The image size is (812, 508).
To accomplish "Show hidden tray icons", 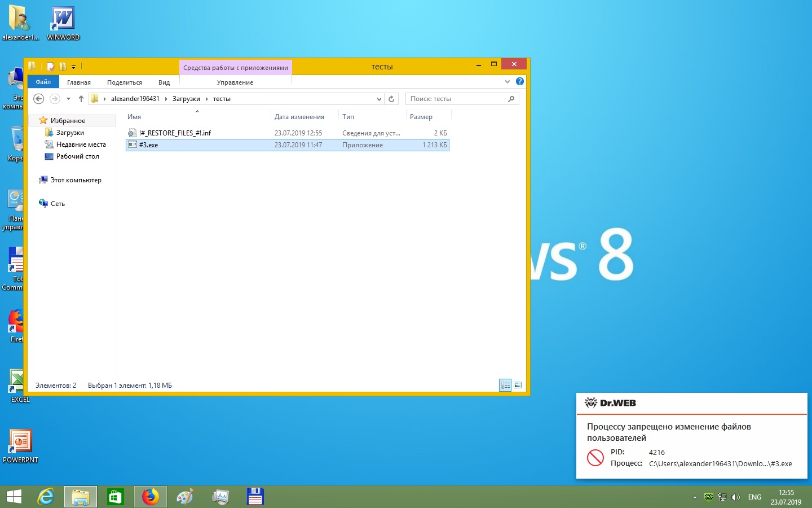I will (x=695, y=497).
